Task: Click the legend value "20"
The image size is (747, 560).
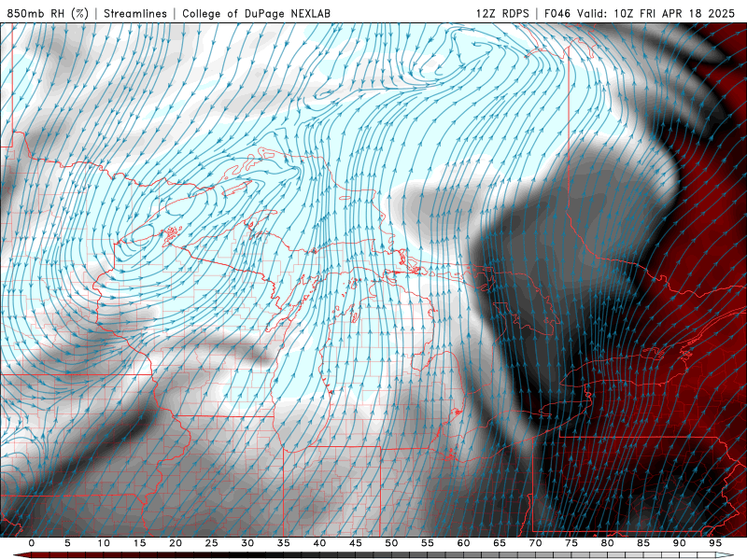Action: (x=176, y=543)
